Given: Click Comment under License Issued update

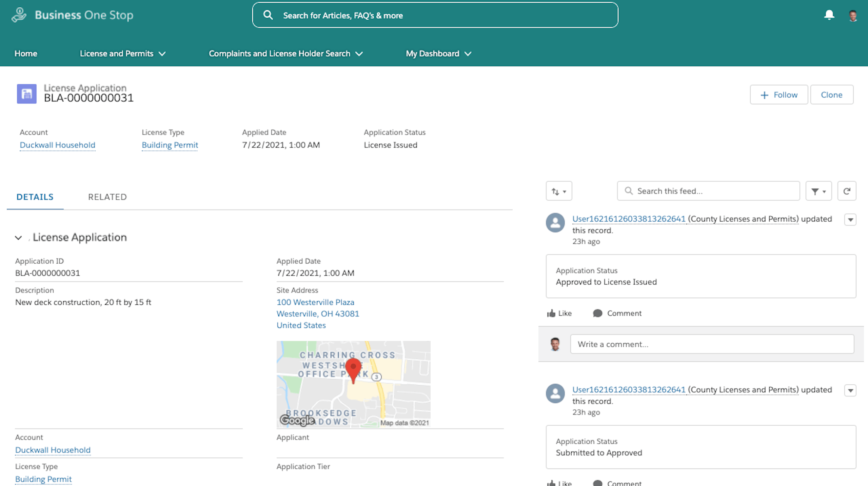Looking at the screenshot, I should 617,313.
